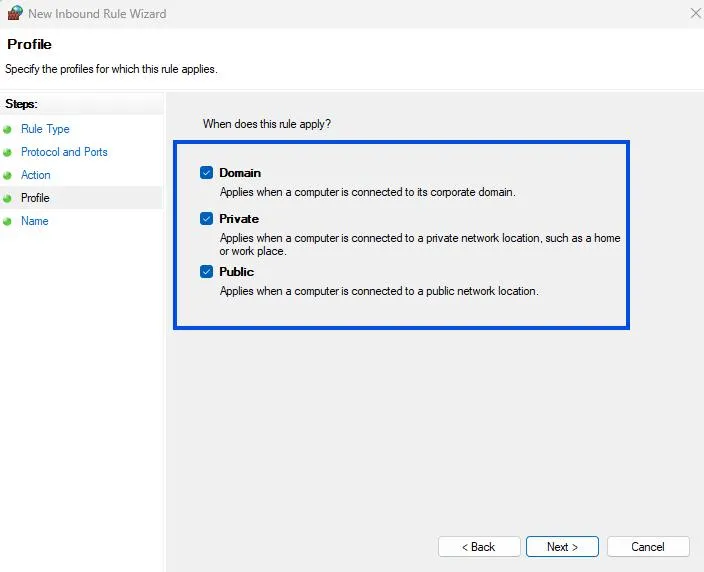704x572 pixels.
Task: Toggle the Private profile checkbox
Action: (206, 219)
